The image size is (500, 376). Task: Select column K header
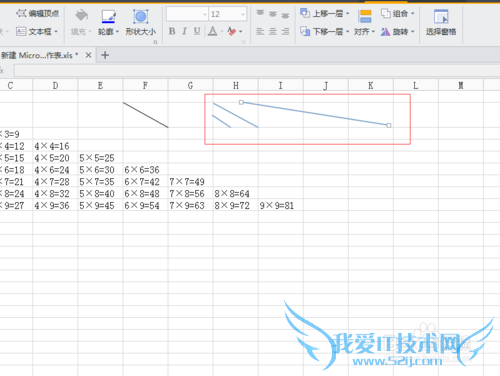[x=371, y=85]
